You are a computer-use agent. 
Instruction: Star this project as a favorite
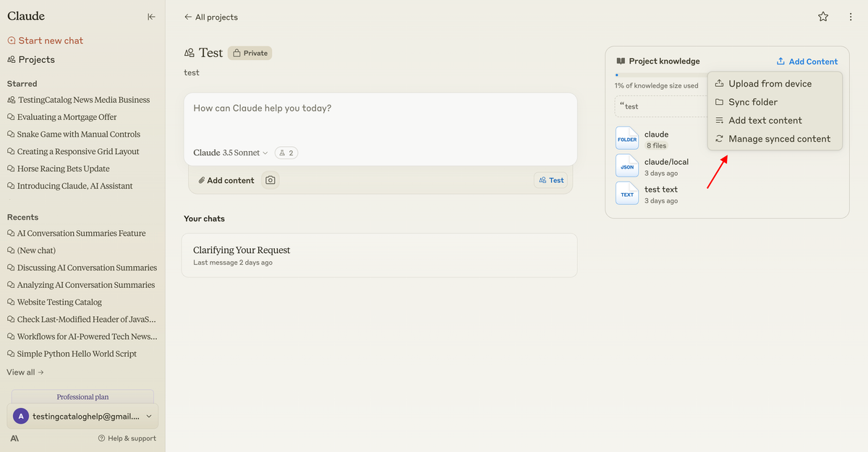coord(823,16)
